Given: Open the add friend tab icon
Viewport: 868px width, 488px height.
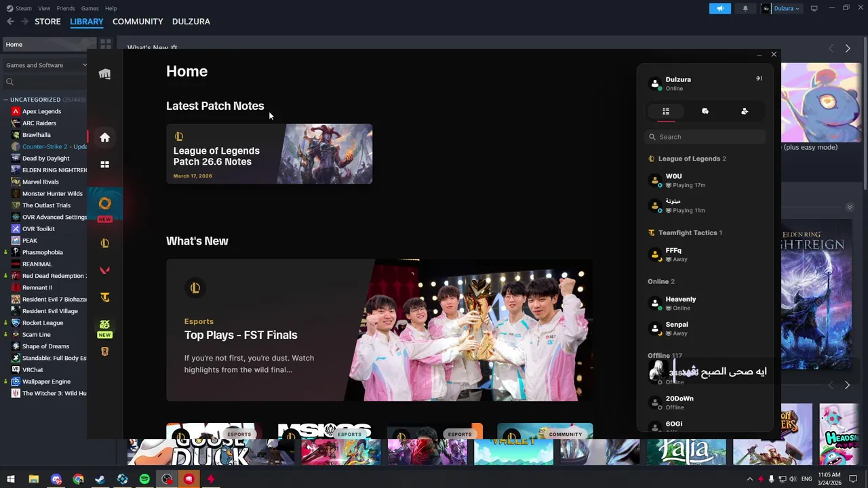Looking at the screenshot, I should pos(745,111).
